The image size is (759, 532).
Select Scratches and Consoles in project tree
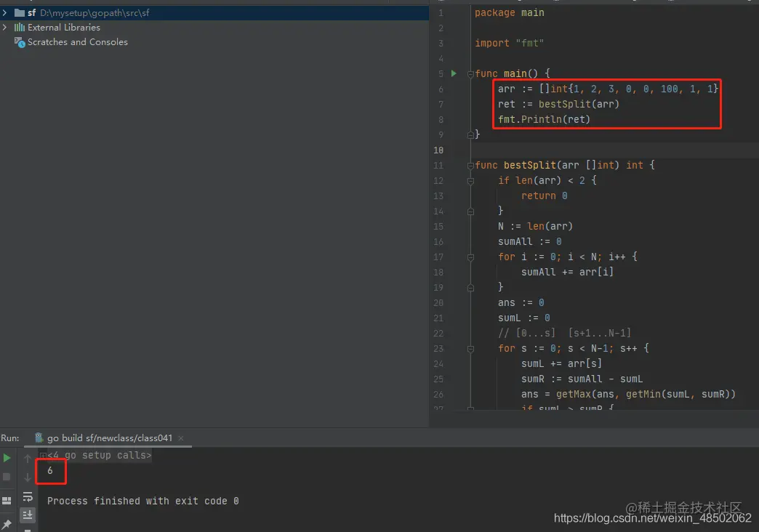pos(78,42)
